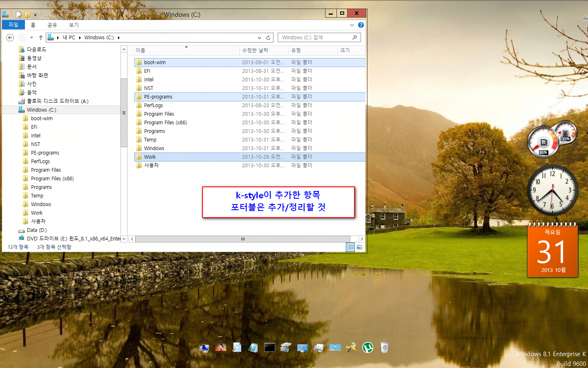The image size is (588, 368).
Task: Click the New Folder icon in the title bar
Action: (27, 15)
